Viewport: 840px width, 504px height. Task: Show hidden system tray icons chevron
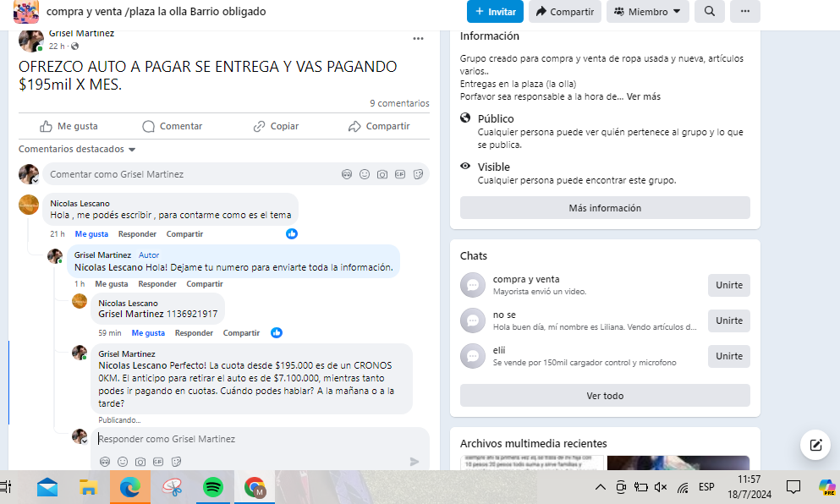pos(600,487)
